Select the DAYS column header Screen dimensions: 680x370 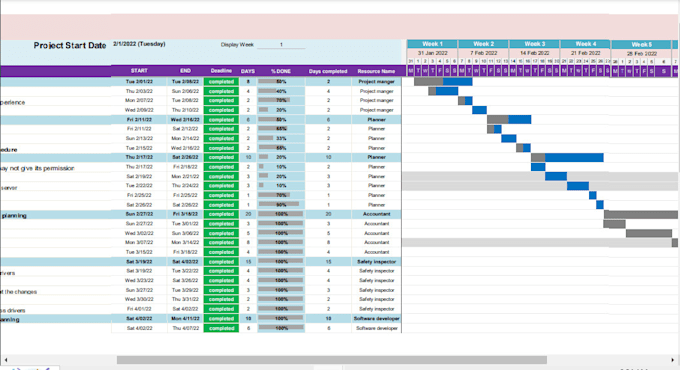click(248, 71)
